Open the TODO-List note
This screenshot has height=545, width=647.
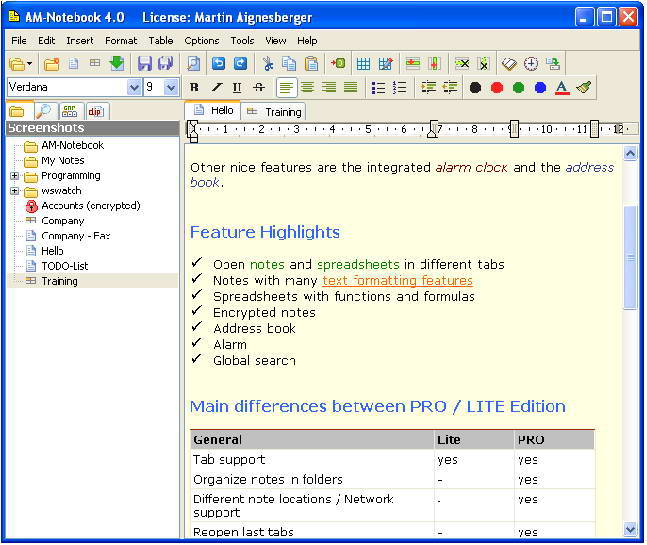point(65,266)
